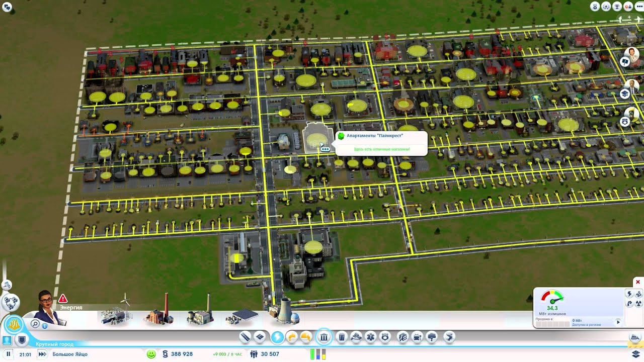Close the power info panel
644x362 pixels.
(x=637, y=282)
